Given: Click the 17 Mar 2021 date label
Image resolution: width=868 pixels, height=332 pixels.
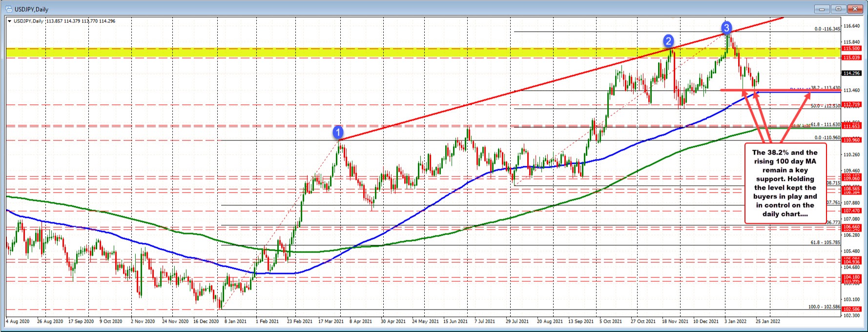Looking at the screenshot, I should (331, 322).
